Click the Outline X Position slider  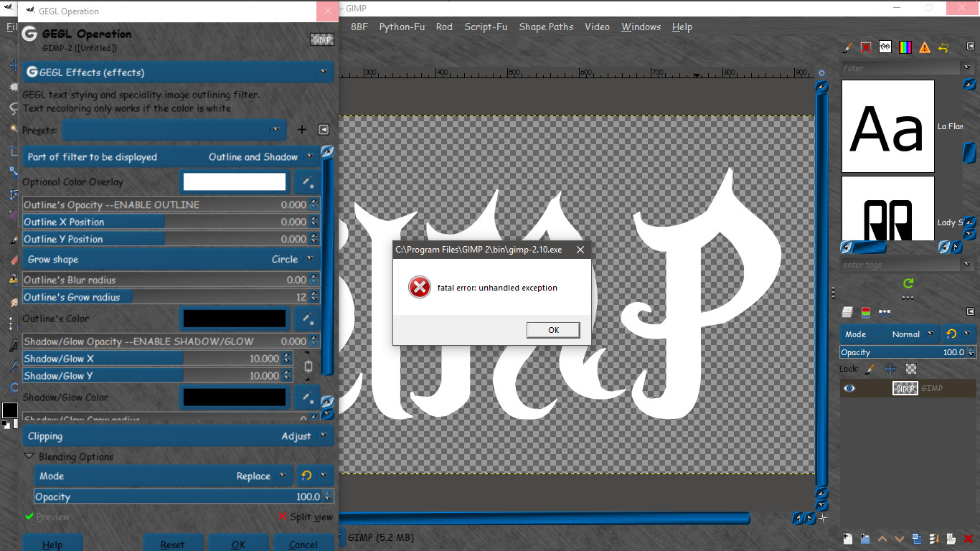(171, 222)
